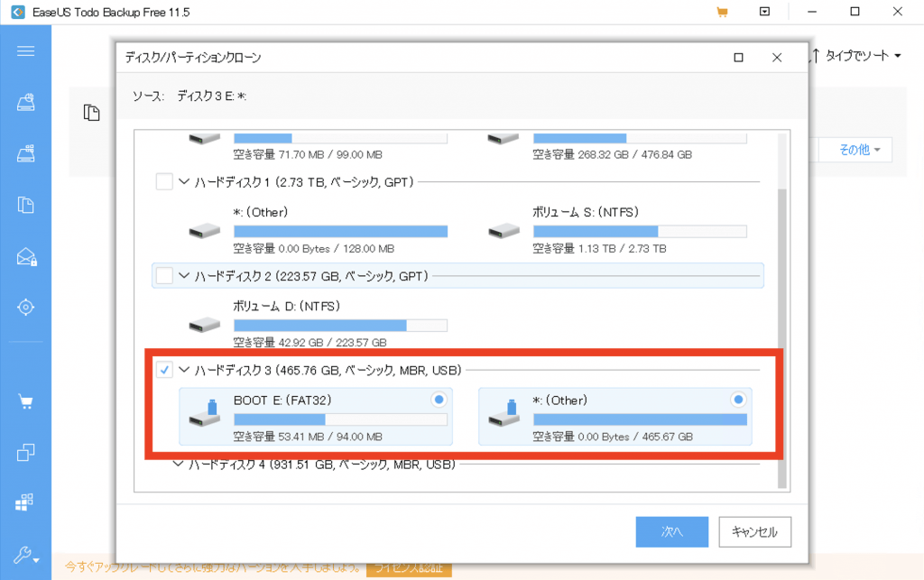This screenshot has height=580, width=924.
Task: Open the その他 dropdown
Action: point(858,150)
